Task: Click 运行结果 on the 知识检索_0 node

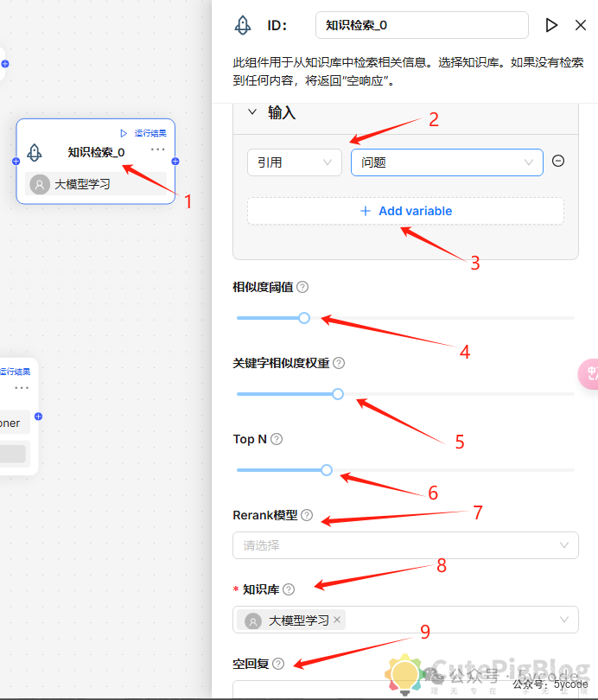Action: click(150, 133)
